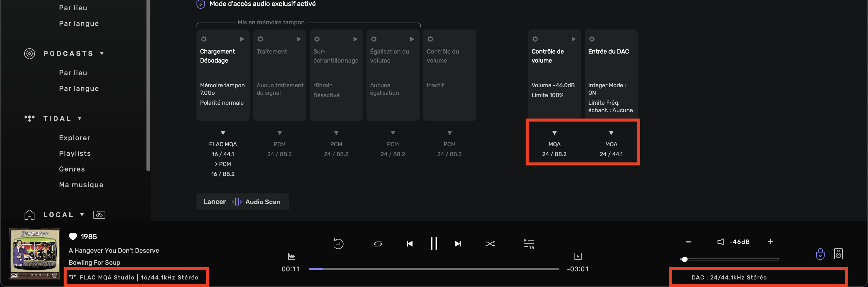Toggle the eye icon beside LOCAL
This screenshot has width=868, height=287.
point(99,215)
